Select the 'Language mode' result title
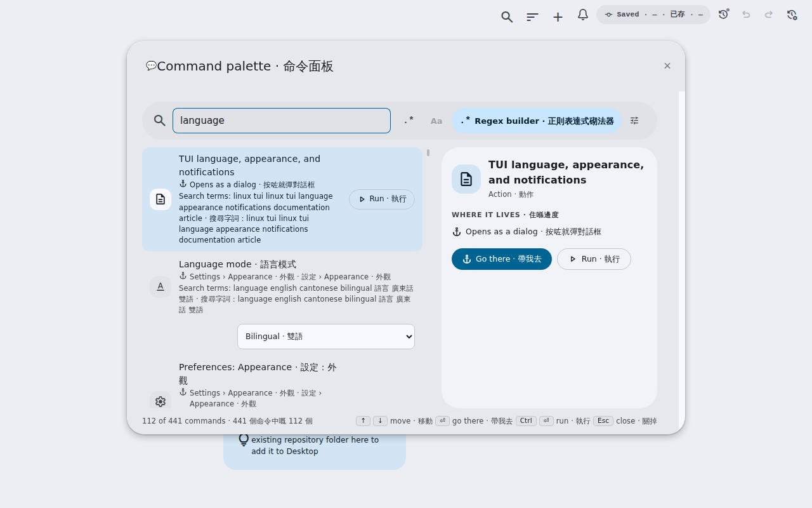 click(237, 264)
